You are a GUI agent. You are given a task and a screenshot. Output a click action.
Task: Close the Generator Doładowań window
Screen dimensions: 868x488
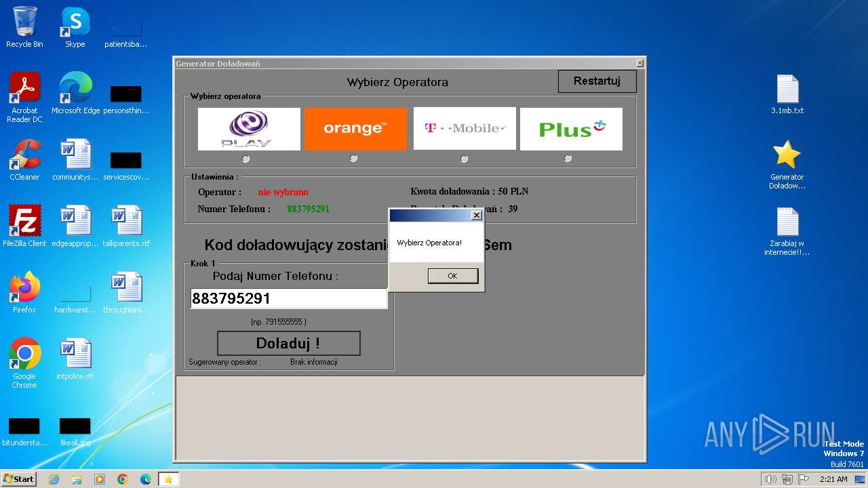coord(639,63)
